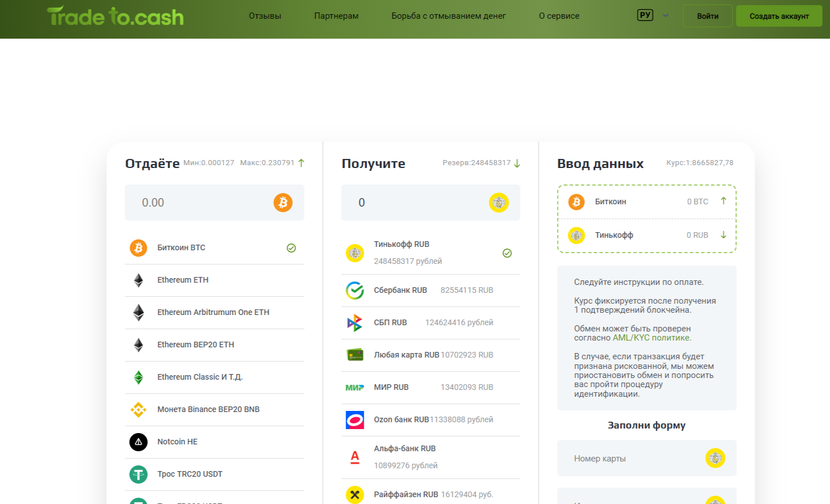Toggle the selected checkmark on Тинькофф RUB
Viewport: 830px width, 504px height.
tap(507, 253)
